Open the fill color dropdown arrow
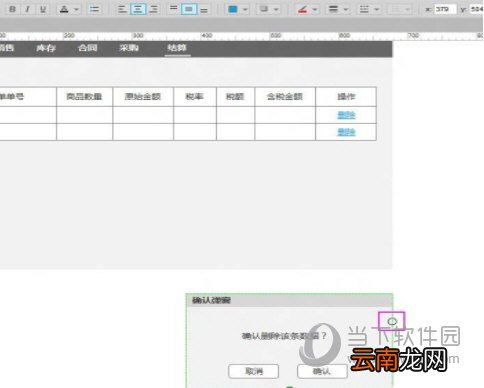The image size is (484, 388). coord(245,9)
